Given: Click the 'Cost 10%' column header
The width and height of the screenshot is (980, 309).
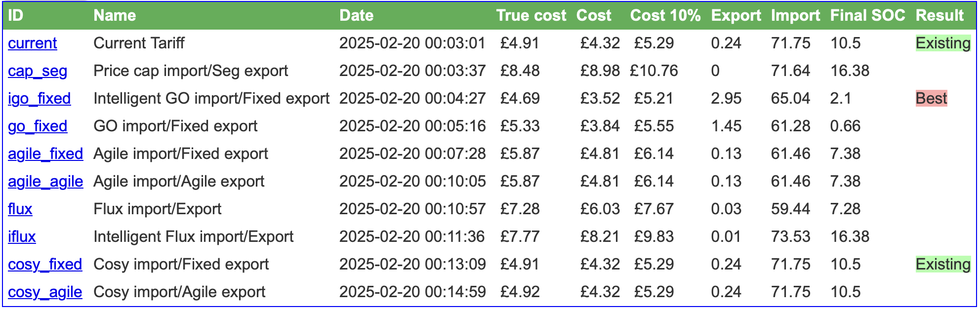Looking at the screenshot, I should [665, 16].
